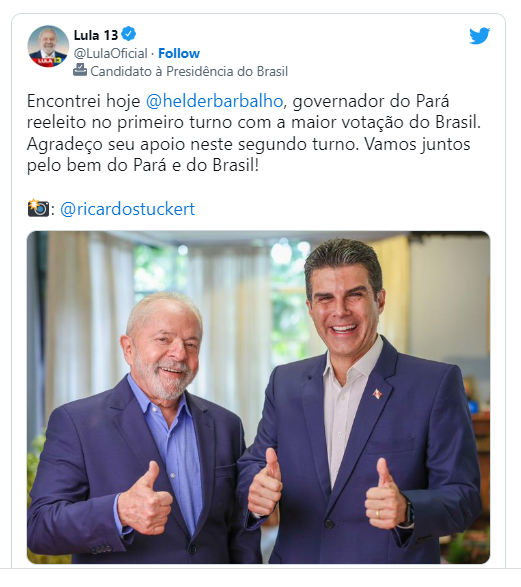
Task: Click the tweet text starting with Encontrei hoje
Action: [254, 133]
